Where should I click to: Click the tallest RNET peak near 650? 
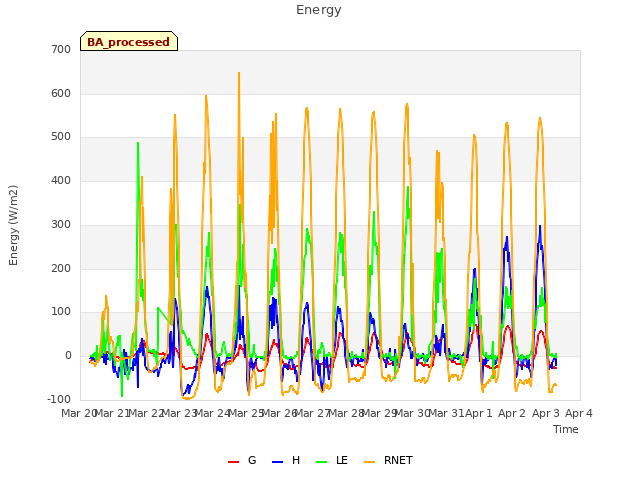pos(239,73)
